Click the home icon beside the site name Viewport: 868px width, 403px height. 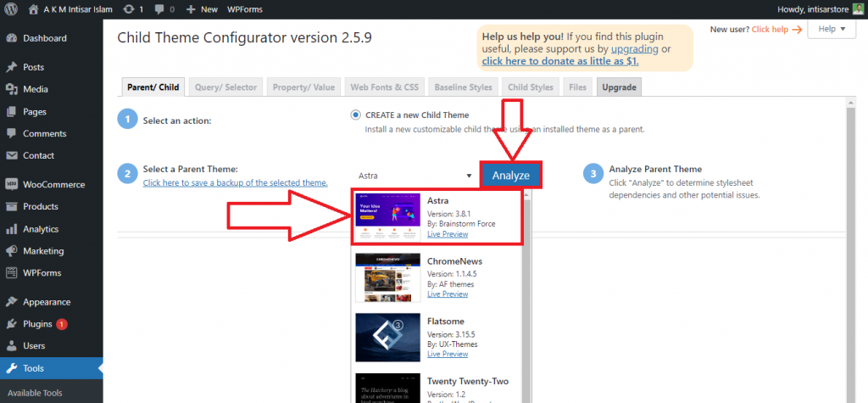tap(34, 8)
